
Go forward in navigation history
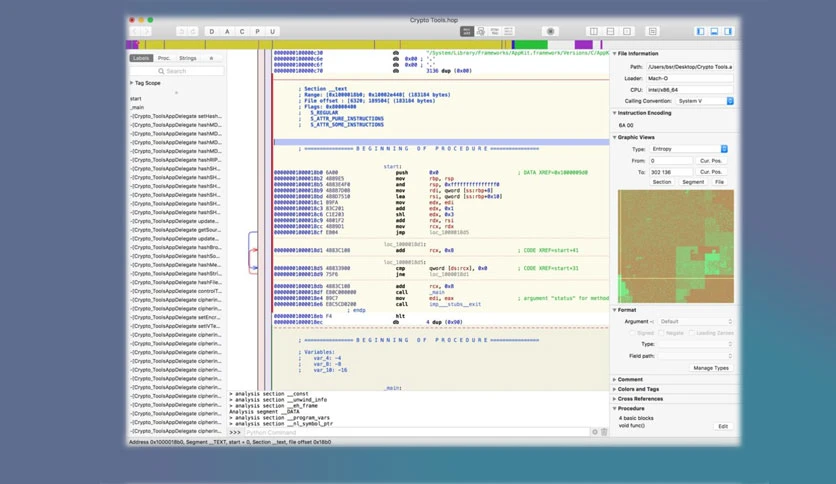[x=146, y=32]
